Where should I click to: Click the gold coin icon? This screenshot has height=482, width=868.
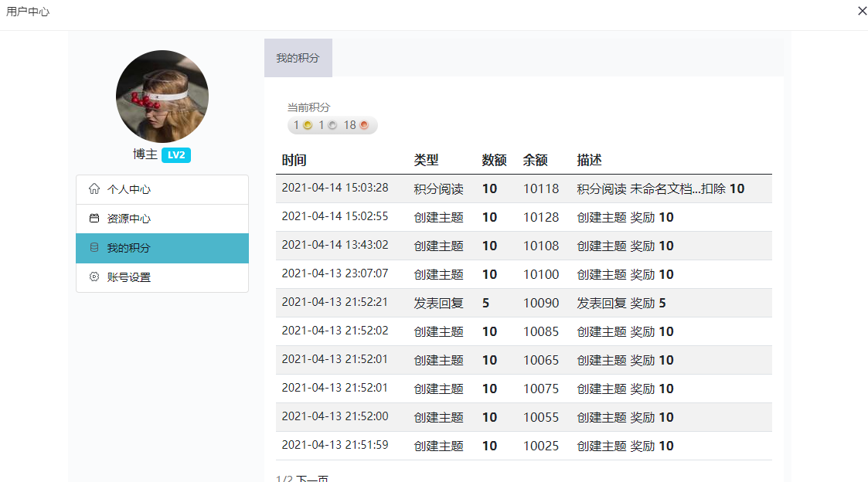[x=308, y=125]
